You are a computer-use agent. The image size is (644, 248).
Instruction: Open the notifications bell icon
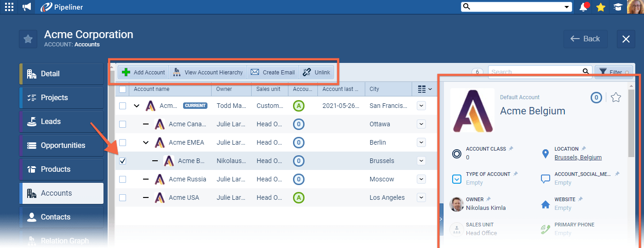point(584,7)
